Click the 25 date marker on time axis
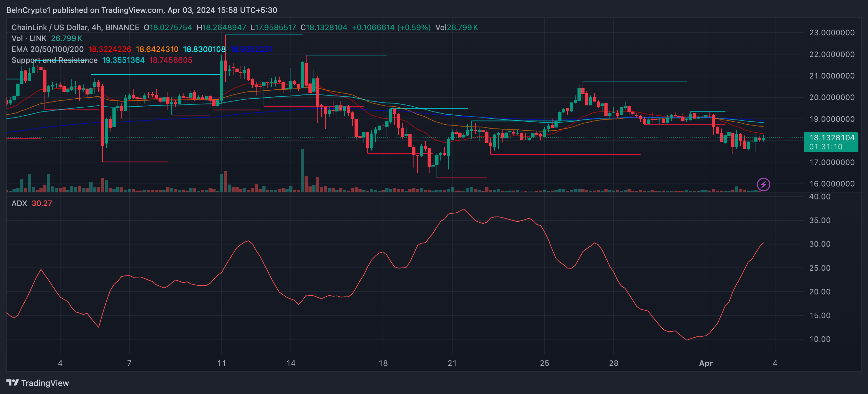 click(544, 363)
